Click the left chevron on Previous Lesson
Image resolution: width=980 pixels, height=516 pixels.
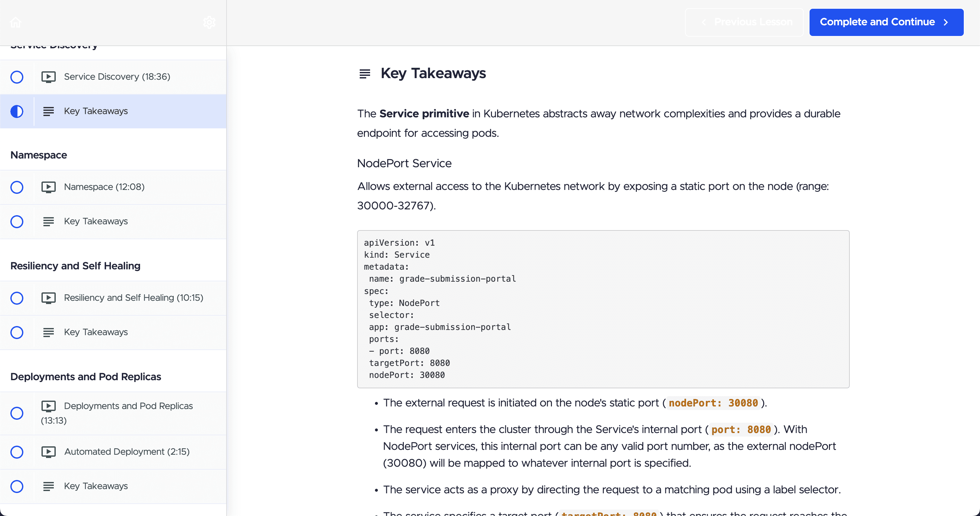[704, 22]
